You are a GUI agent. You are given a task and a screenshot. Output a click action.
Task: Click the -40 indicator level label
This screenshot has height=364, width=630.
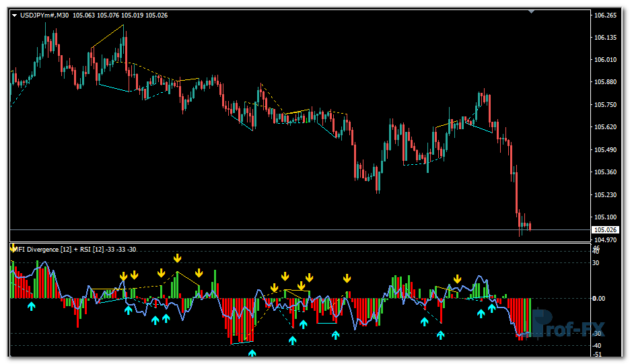(596, 346)
